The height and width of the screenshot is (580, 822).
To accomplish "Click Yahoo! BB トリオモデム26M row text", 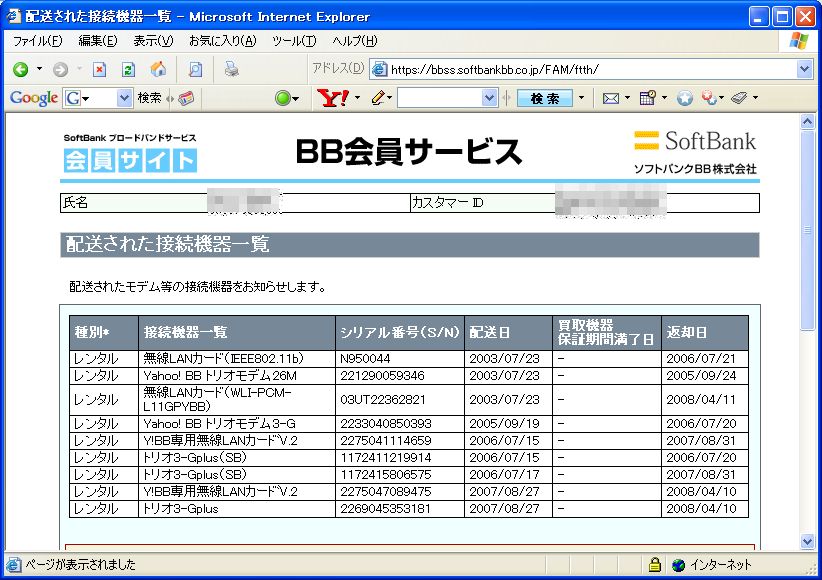I will (x=220, y=375).
